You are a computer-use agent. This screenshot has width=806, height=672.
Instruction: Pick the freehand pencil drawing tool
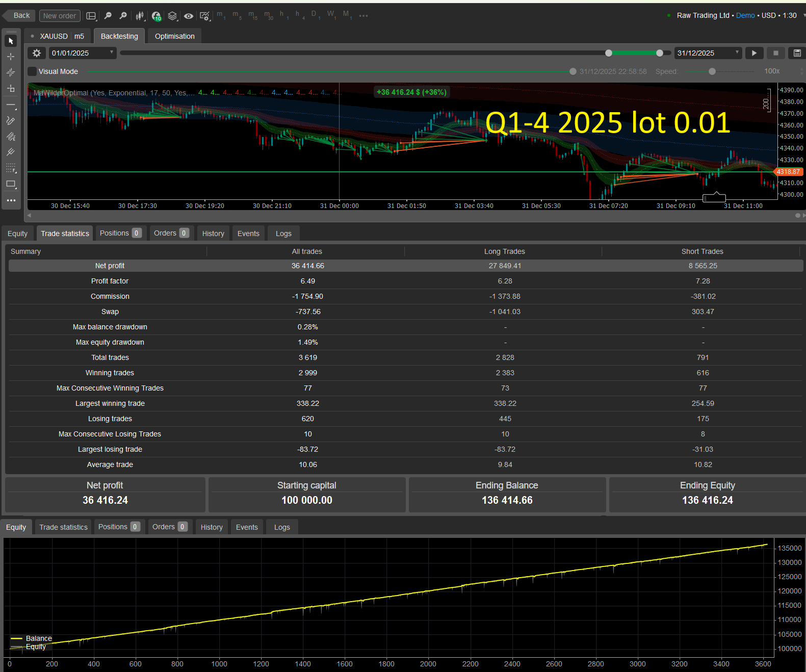coord(11,120)
